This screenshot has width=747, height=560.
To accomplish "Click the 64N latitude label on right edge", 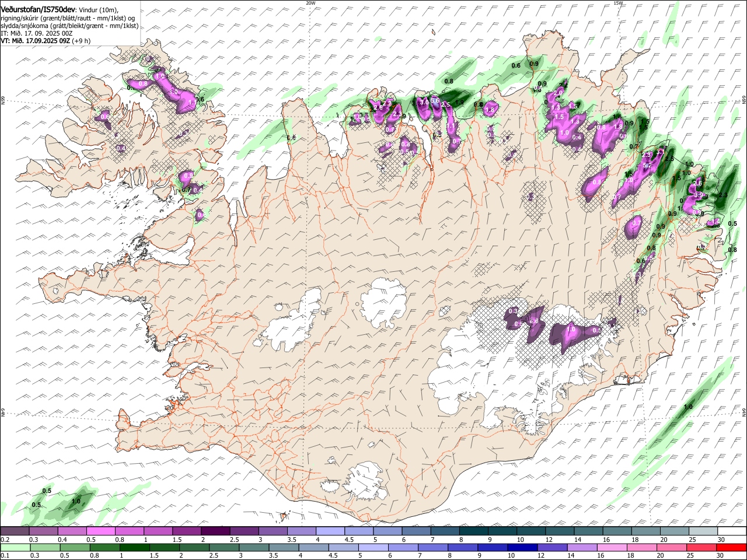I will (x=744, y=413).
